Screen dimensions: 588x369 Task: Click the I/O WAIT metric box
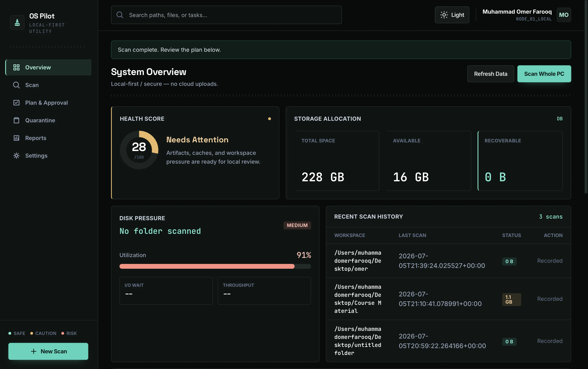(x=166, y=291)
